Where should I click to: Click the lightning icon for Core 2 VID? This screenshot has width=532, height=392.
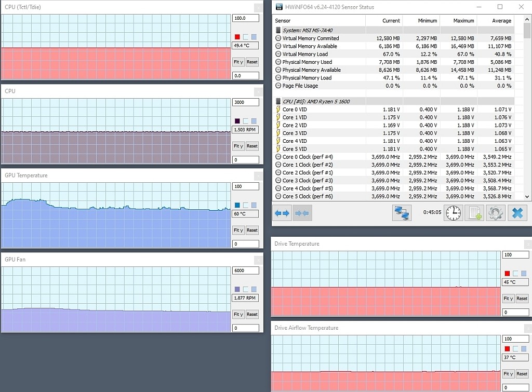(278, 125)
